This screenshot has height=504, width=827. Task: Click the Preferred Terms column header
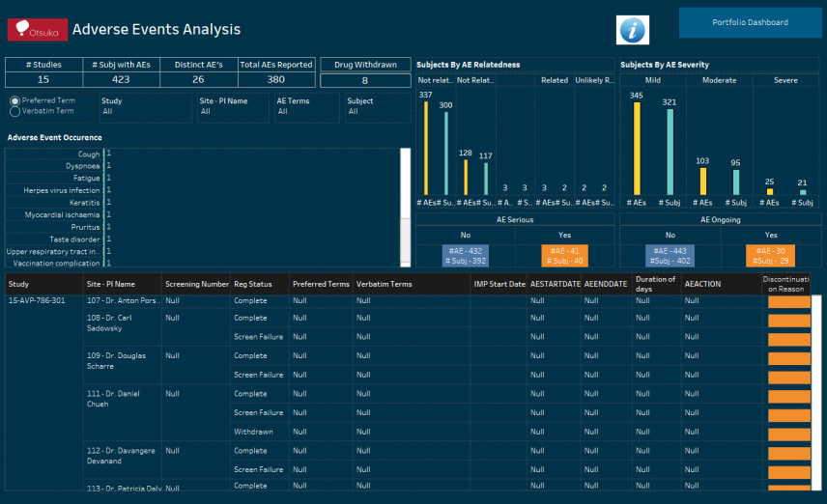click(321, 284)
